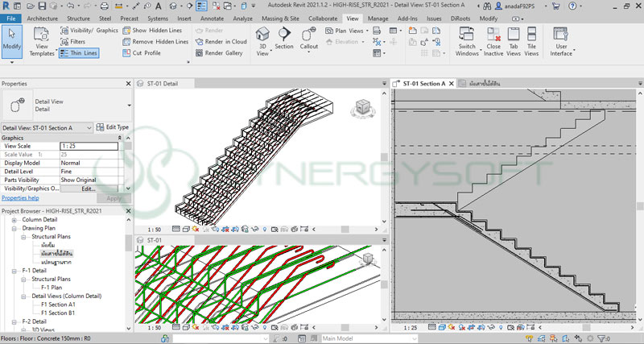Click the Edit Type button
644x344 pixels.
112,127
